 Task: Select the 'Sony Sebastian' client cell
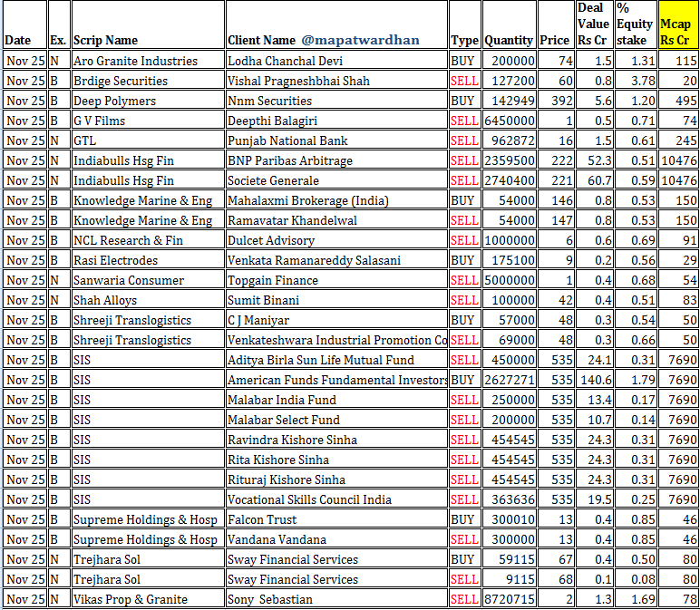[x=336, y=598]
